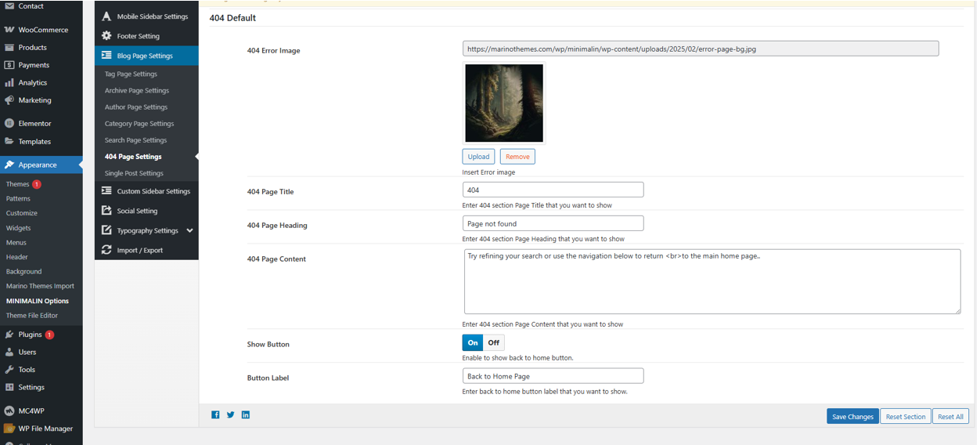
Task: Open the Menus submenu
Action: 16,243
